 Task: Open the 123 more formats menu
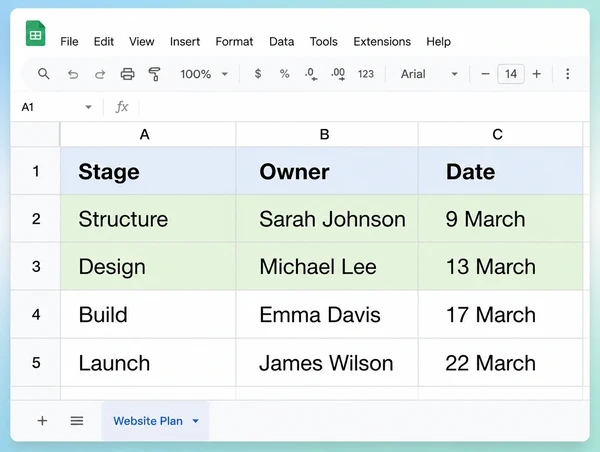365,74
